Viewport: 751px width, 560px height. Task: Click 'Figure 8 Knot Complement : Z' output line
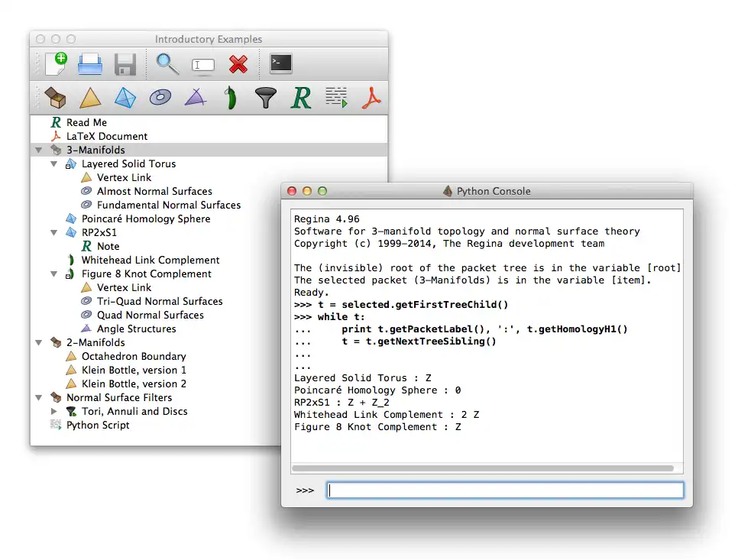coord(377,427)
